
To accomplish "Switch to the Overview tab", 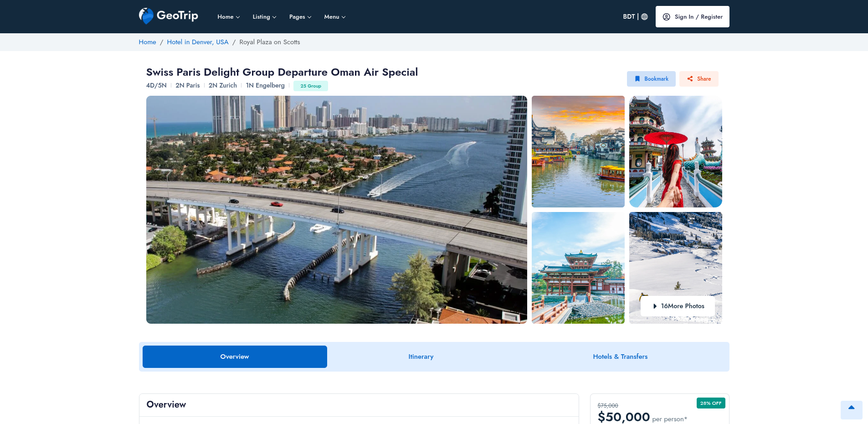I will click(235, 357).
